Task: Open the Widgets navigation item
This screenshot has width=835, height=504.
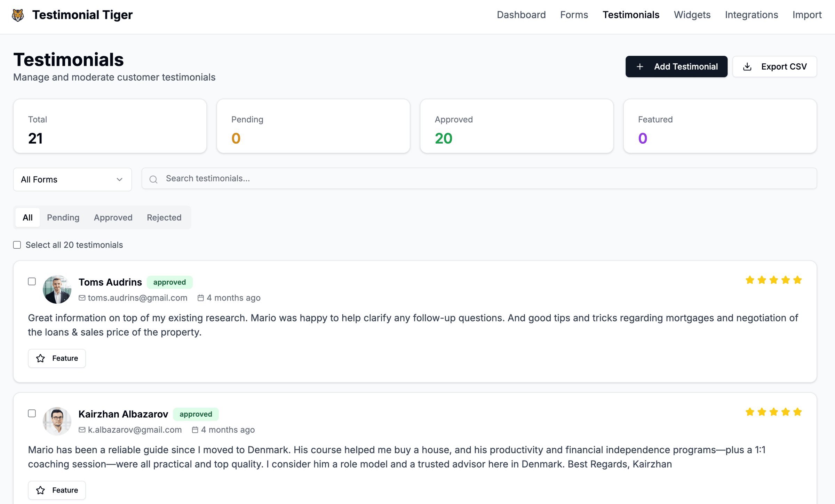Action: point(692,15)
